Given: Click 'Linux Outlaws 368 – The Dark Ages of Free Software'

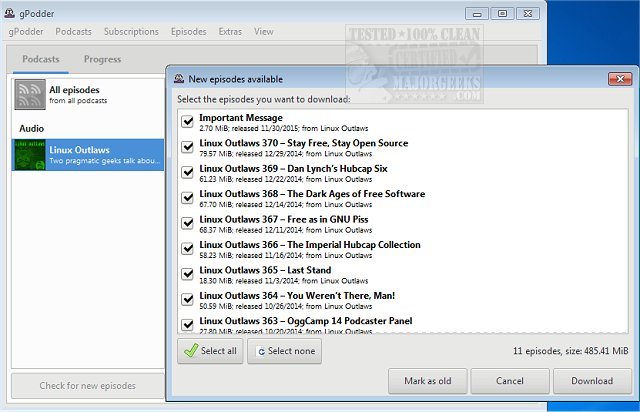Looking at the screenshot, I should point(312,194).
